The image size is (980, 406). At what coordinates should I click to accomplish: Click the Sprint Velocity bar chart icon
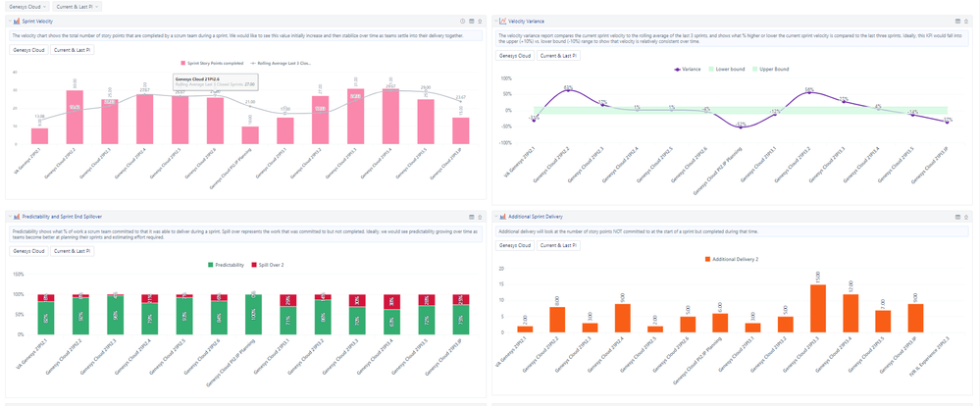click(17, 22)
